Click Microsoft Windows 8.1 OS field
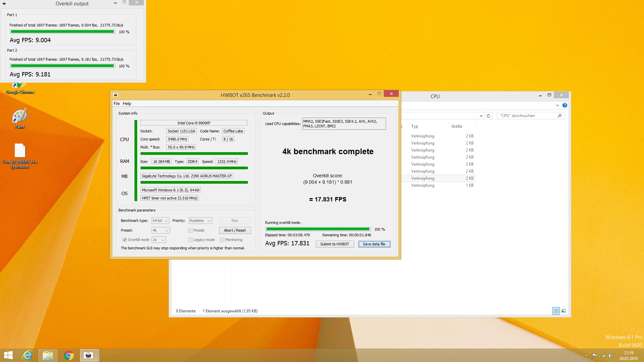This screenshot has height=362, width=644. [x=170, y=190]
